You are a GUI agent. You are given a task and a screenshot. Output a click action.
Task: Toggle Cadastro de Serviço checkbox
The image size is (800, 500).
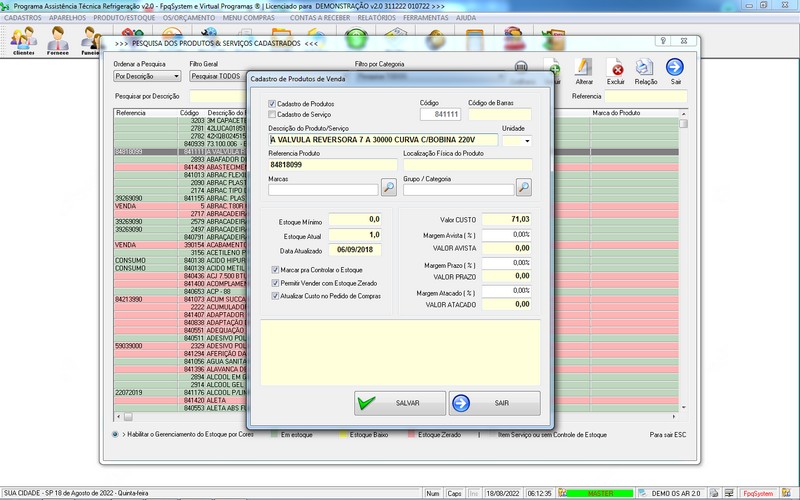pyautogui.click(x=272, y=114)
